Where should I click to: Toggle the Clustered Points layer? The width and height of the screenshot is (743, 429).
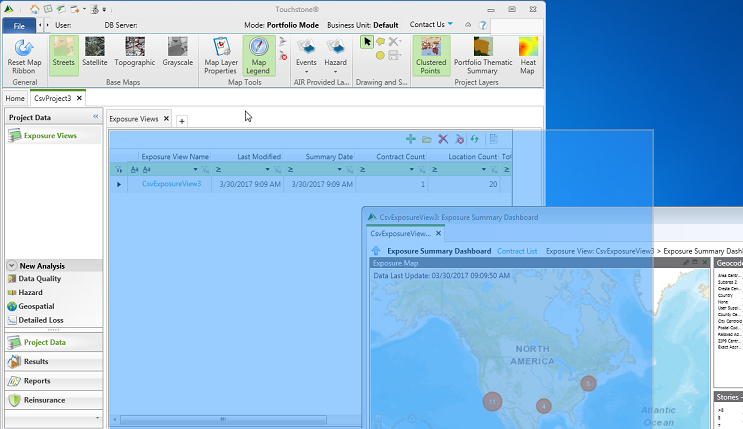click(431, 54)
